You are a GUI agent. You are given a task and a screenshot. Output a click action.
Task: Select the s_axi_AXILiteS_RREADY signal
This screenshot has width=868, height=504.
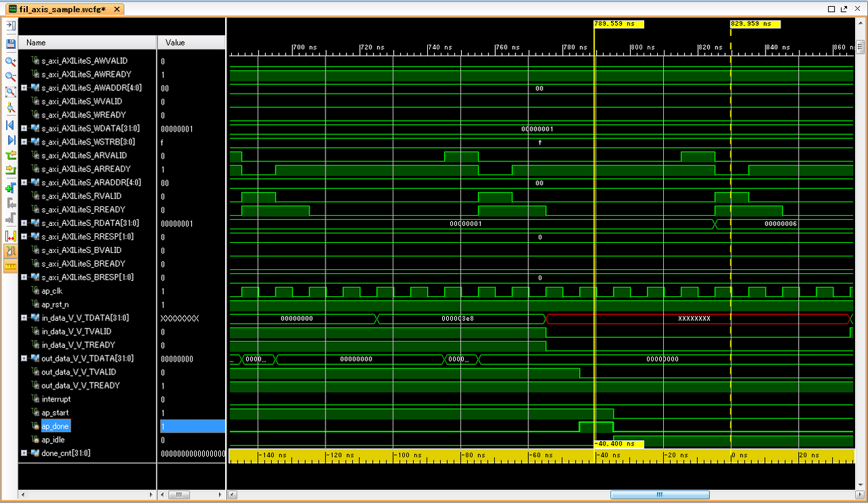pos(83,210)
